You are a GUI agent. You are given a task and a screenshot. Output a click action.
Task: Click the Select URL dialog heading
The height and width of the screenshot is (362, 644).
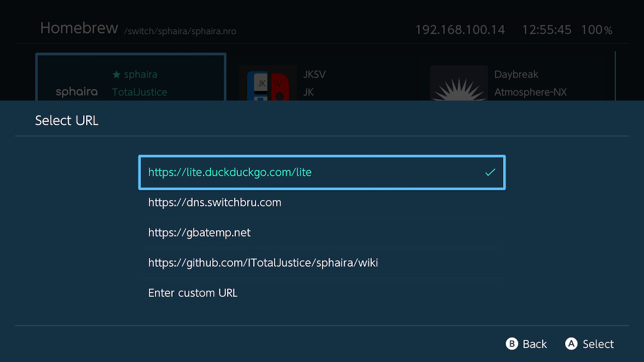coord(66,121)
